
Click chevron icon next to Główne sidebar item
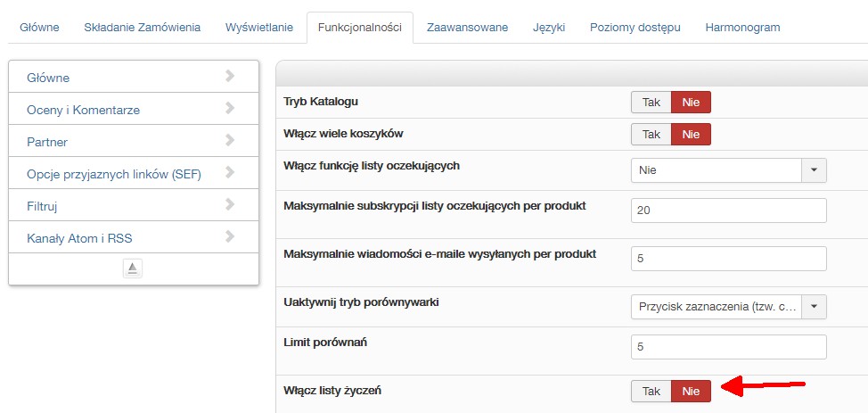tap(230, 77)
